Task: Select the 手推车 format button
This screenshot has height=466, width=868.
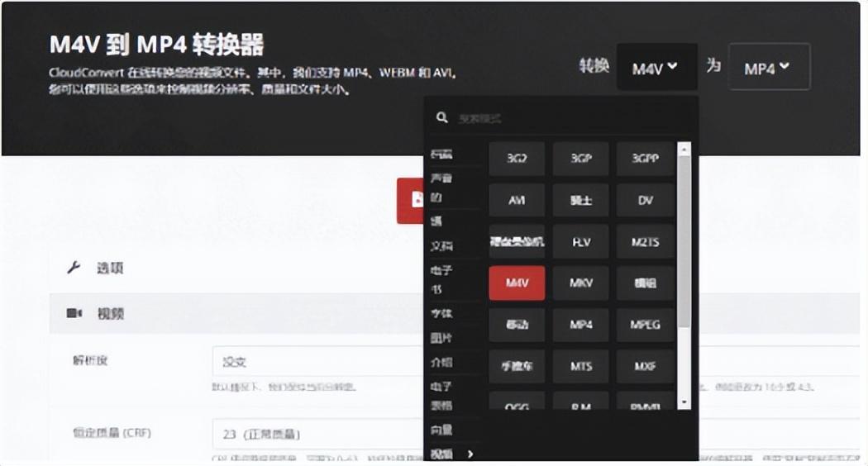Action: click(x=517, y=366)
